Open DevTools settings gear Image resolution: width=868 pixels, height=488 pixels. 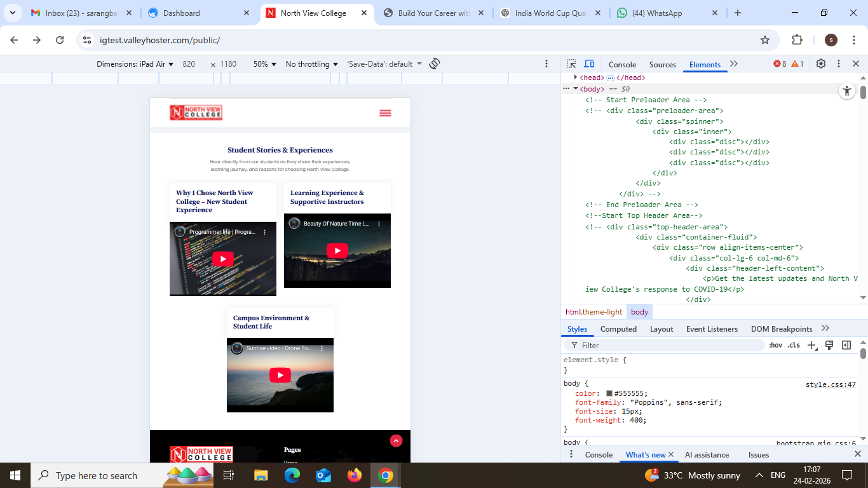821,64
